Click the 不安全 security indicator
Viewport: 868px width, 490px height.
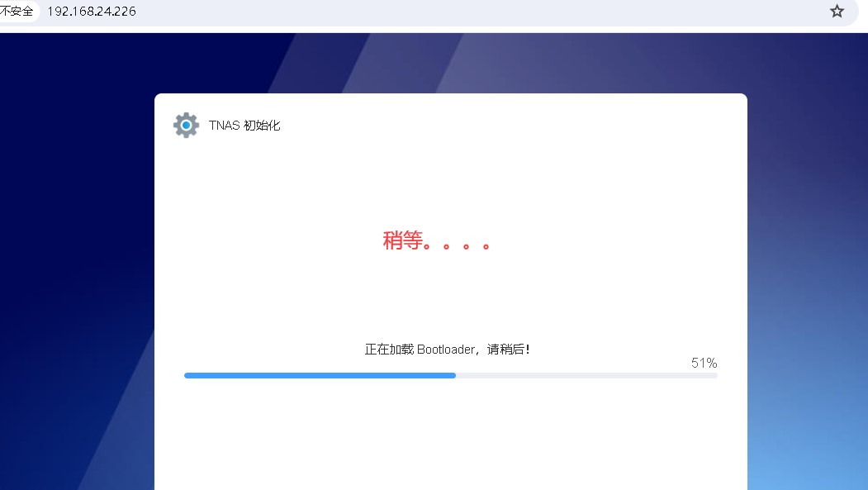pos(17,11)
